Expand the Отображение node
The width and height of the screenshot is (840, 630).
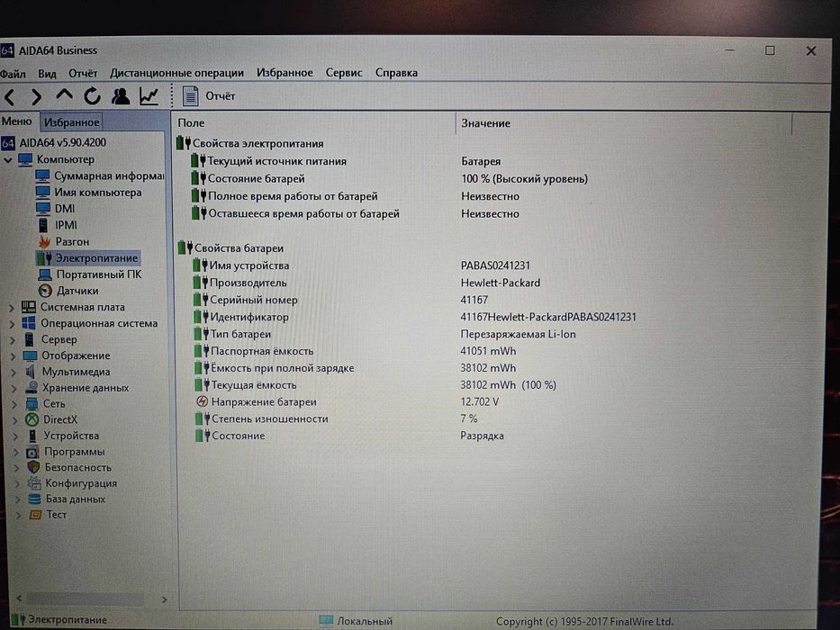coord(13,355)
